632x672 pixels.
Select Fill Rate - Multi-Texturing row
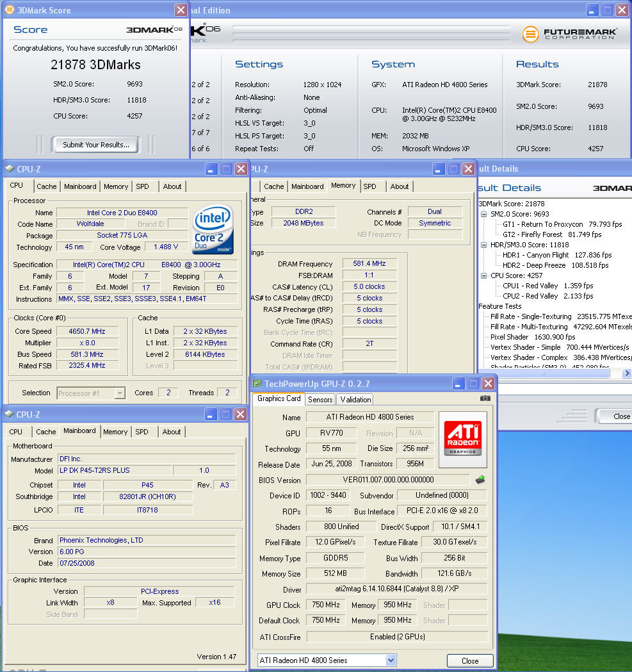[561, 327]
